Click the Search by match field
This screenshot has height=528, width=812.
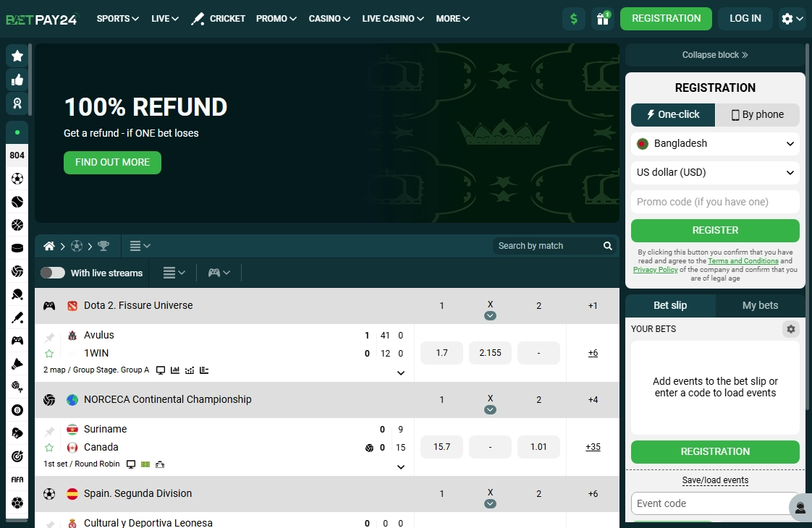tap(546, 246)
